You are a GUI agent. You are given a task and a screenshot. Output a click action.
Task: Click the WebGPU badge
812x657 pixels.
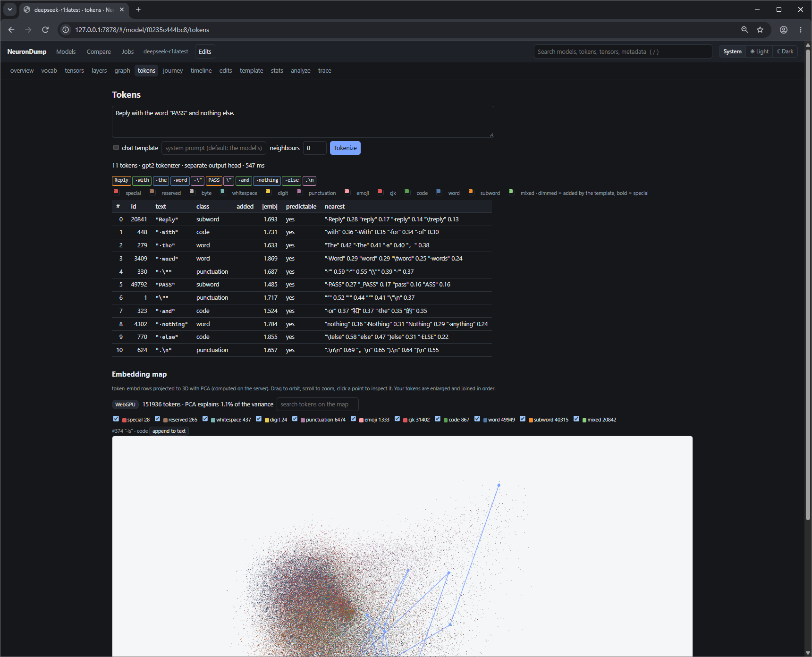pos(125,404)
